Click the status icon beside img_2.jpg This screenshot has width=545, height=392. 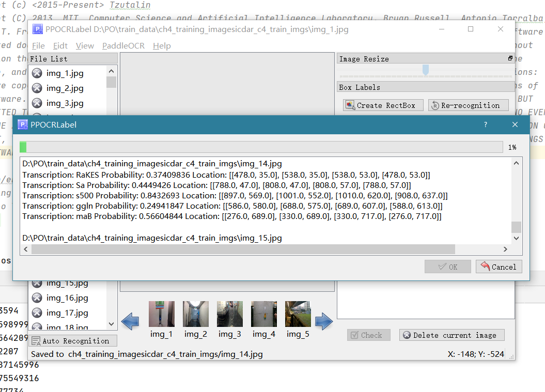37,88
